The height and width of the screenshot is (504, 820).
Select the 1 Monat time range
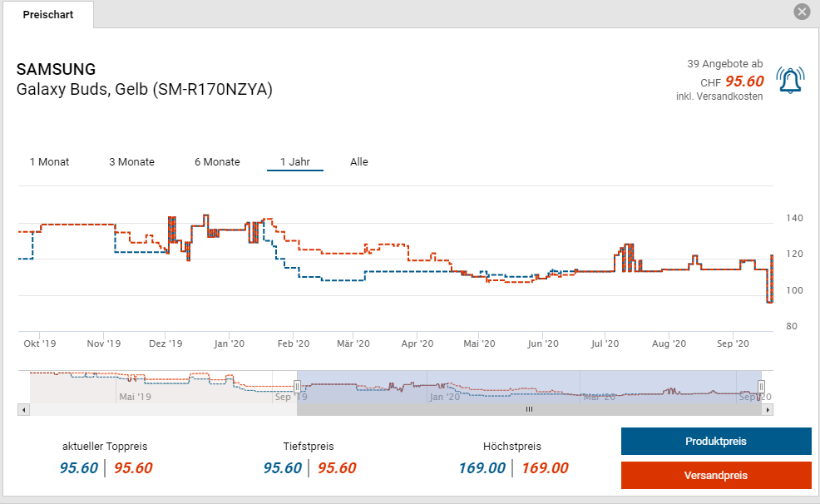pos(49,162)
